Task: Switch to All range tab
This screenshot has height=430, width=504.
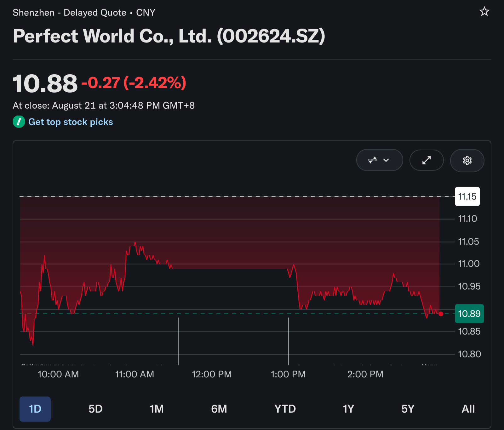Action: [468, 409]
